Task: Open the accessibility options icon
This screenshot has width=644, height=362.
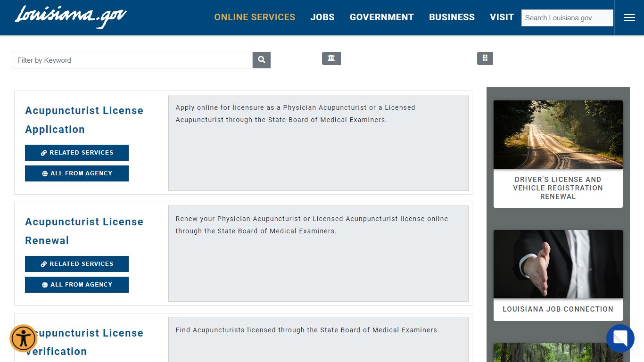Action: point(24,338)
